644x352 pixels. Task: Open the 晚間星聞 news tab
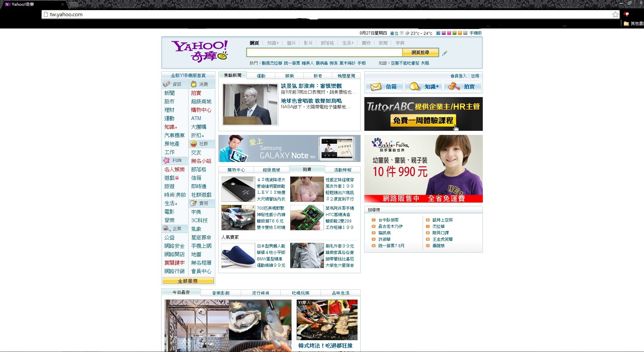point(346,76)
